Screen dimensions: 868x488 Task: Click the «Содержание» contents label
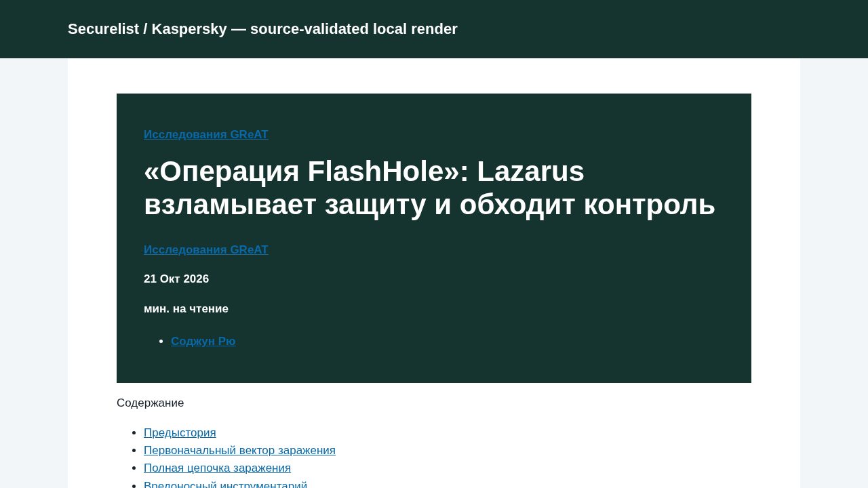pyautogui.click(x=150, y=403)
